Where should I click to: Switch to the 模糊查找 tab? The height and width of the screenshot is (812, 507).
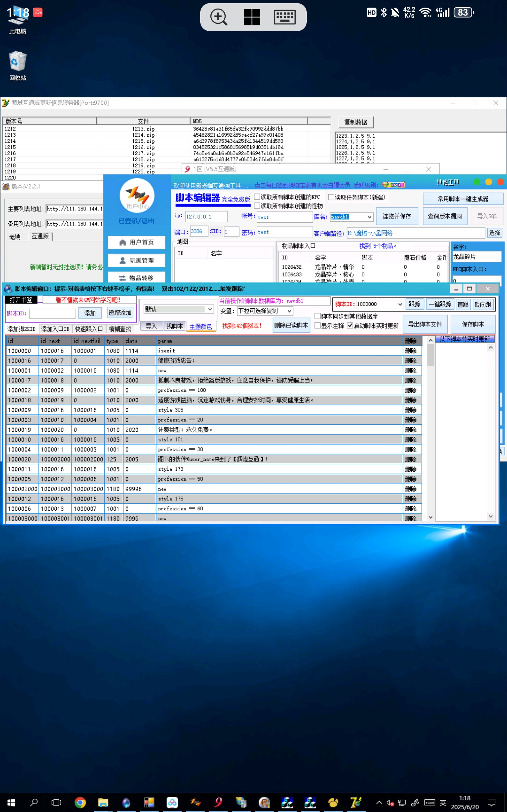pos(120,329)
